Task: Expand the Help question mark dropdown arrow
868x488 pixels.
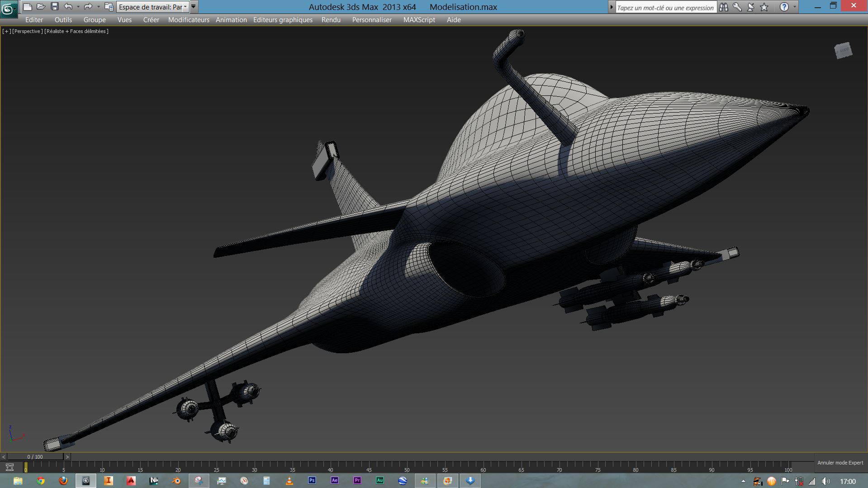Action: tap(795, 7)
